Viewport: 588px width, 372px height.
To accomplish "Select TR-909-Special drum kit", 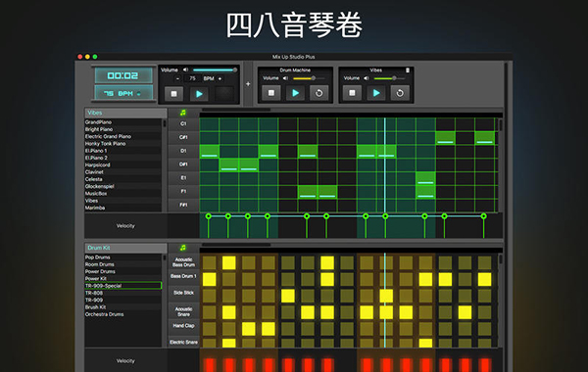I will click(123, 286).
